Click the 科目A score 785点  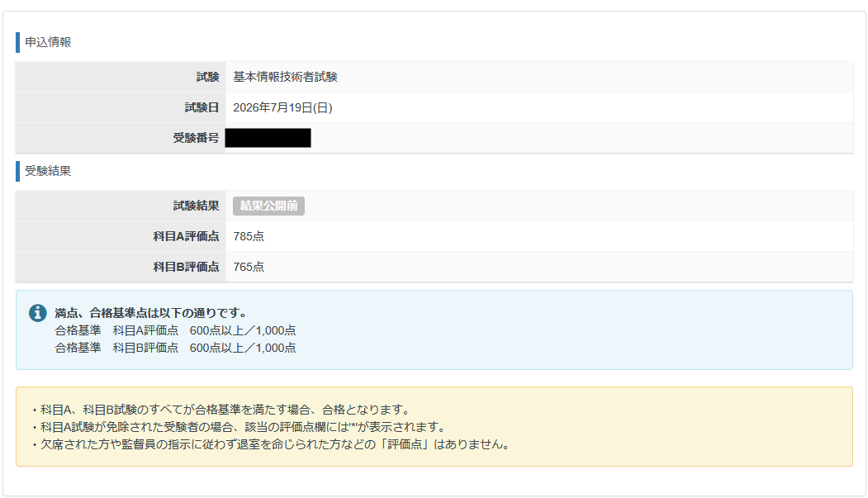249,236
